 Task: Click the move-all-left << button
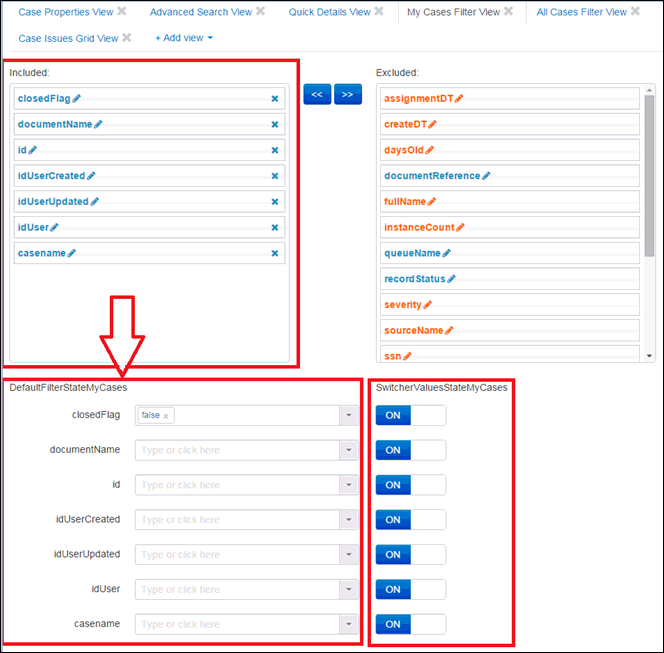tap(317, 94)
